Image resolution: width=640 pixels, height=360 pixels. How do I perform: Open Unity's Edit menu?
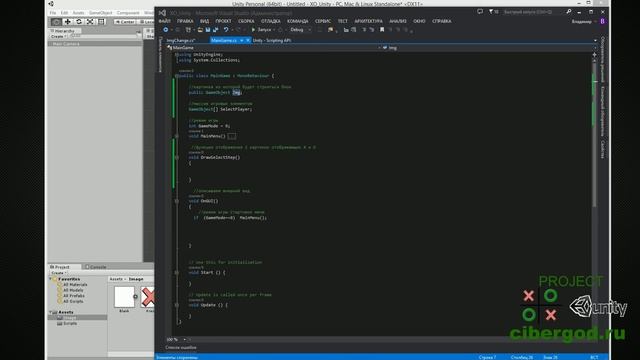click(64, 13)
